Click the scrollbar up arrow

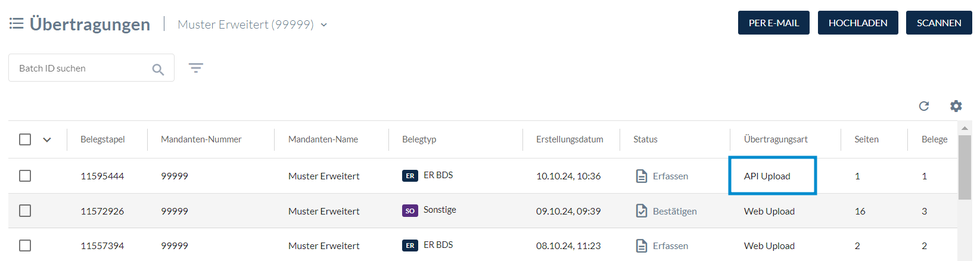(x=965, y=128)
